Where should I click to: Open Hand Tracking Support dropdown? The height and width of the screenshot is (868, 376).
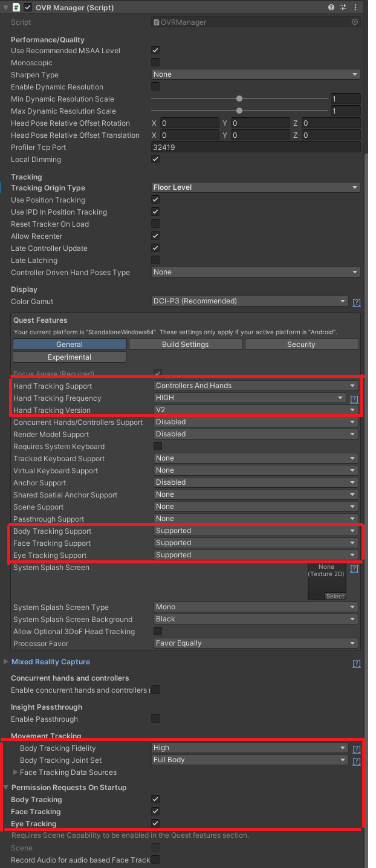(256, 386)
